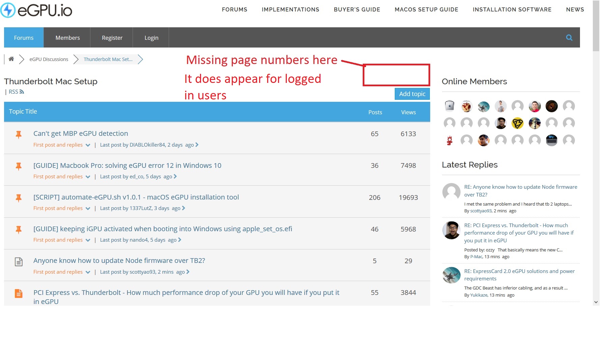Click the search magnifier icon
This screenshot has width=608, height=364.
tap(569, 38)
